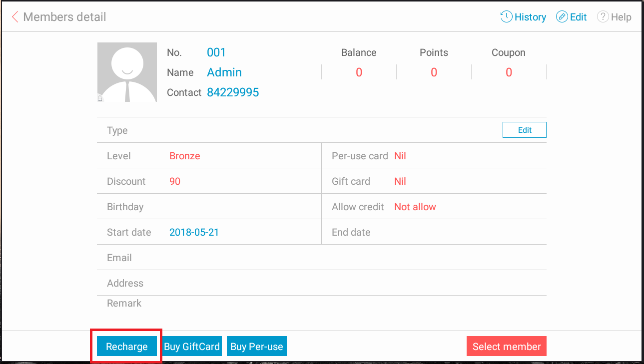Select the End date label
Image resolution: width=644 pixels, height=364 pixels.
351,232
